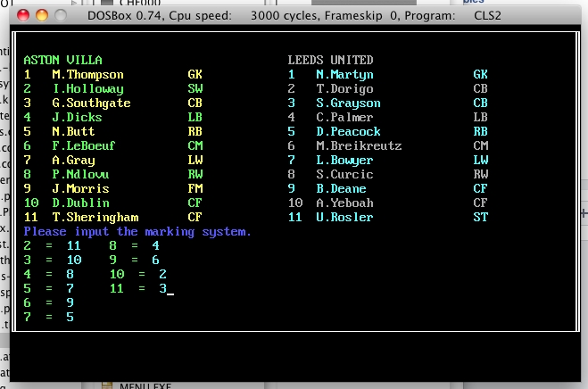Click player I.Holloway in Aston Villa list
This screenshot has width=588, height=389.
click(87, 89)
